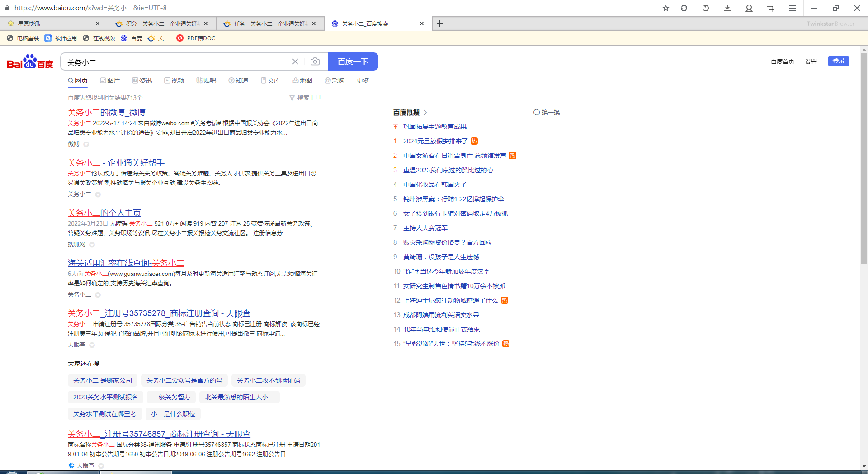Click related search 北关最熟悉的陌生人小二
The width and height of the screenshot is (868, 474).
pos(240,397)
